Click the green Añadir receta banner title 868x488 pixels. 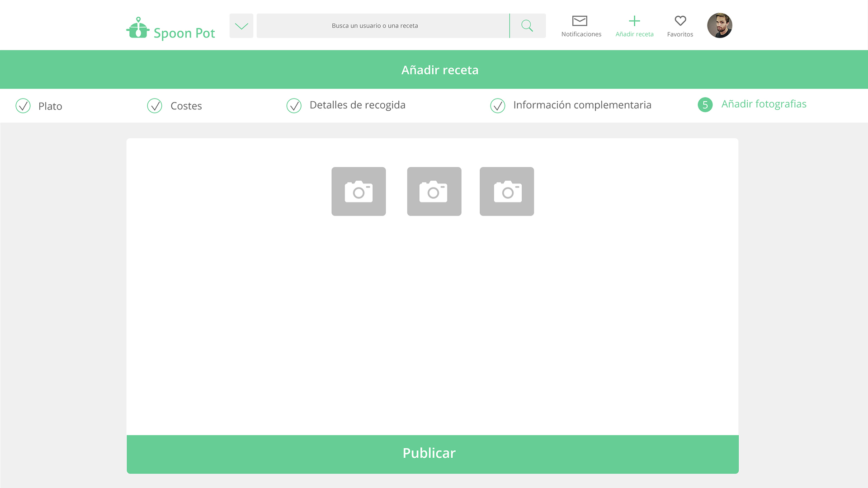(440, 70)
